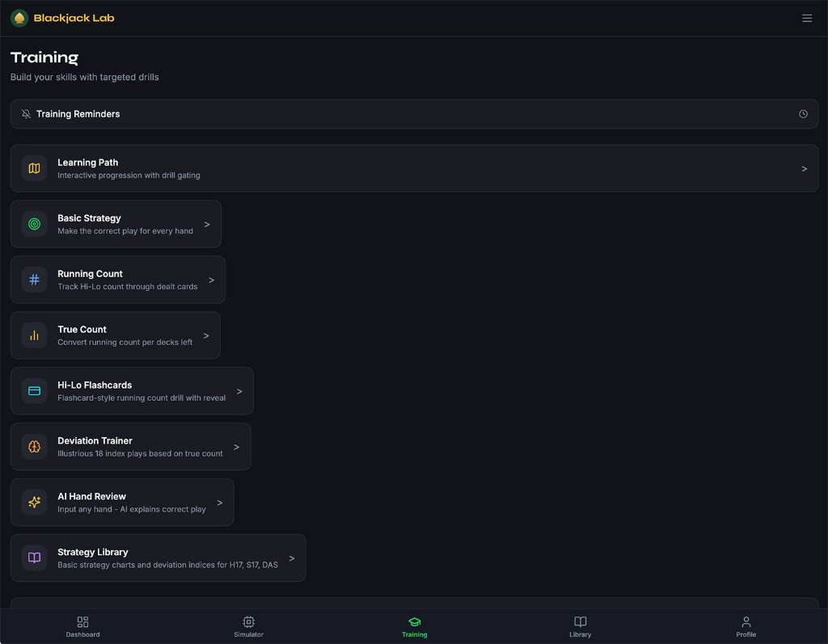This screenshot has height=644, width=828.
Task: Click the AI Hand Review sparkle icon
Action: (34, 502)
